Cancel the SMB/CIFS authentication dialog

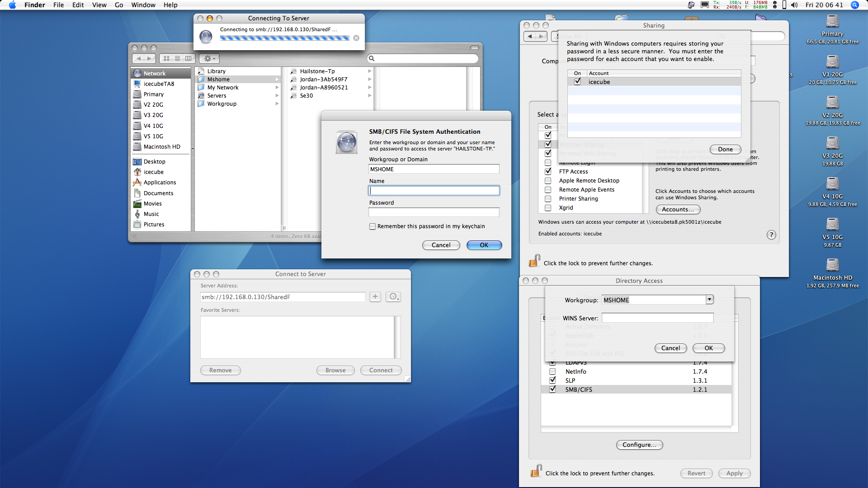pyautogui.click(x=441, y=245)
